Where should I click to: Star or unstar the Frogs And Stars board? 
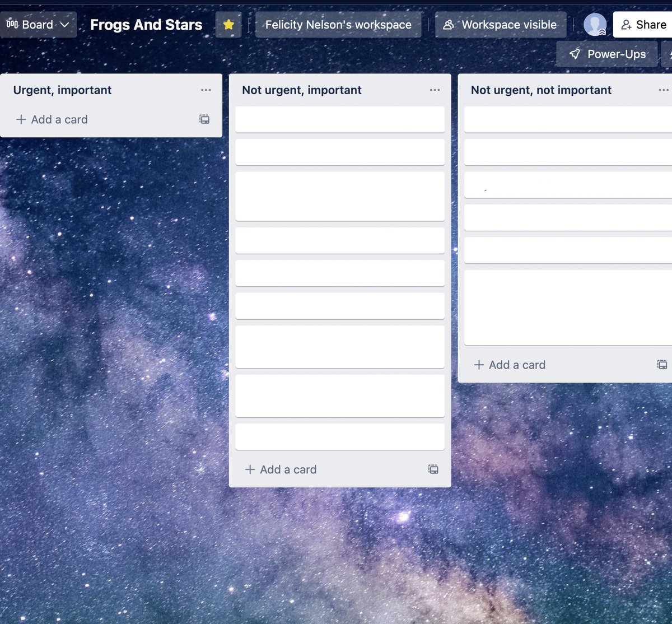point(228,25)
